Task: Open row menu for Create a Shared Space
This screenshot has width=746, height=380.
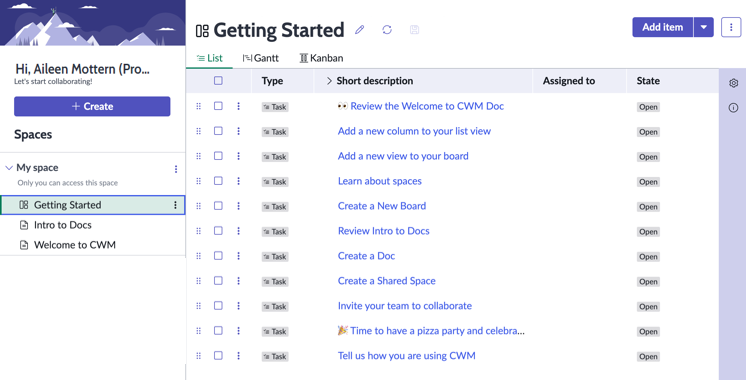Action: (238, 281)
